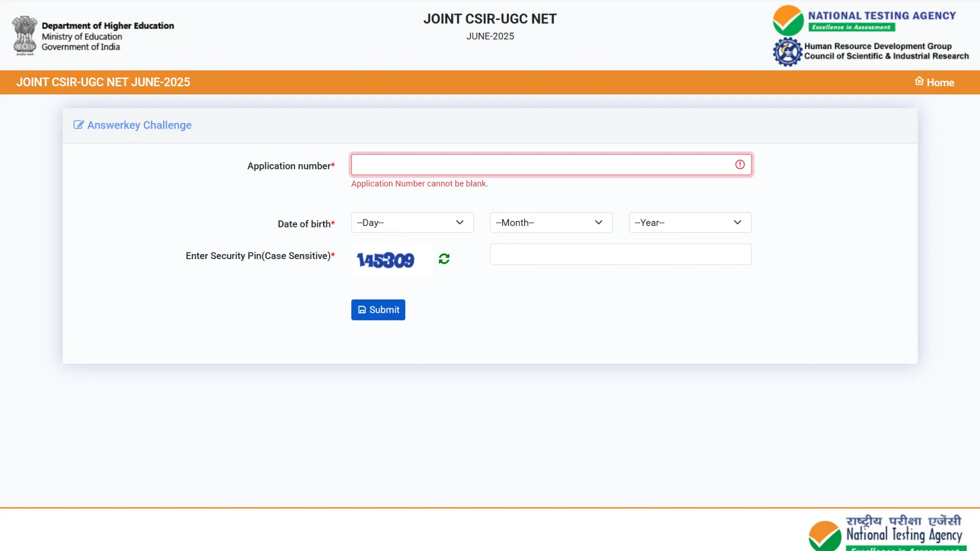Click JOINT CSIR-UGC NET JUNE-2025 banner title

coord(103,82)
